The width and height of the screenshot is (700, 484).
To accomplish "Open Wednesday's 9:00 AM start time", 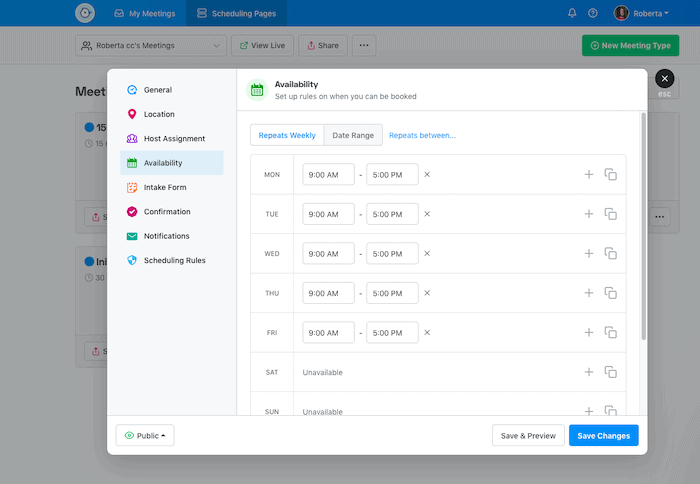I will [x=328, y=254].
